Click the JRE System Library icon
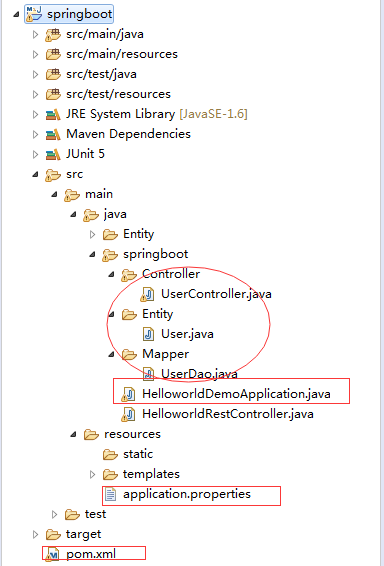 53,115
